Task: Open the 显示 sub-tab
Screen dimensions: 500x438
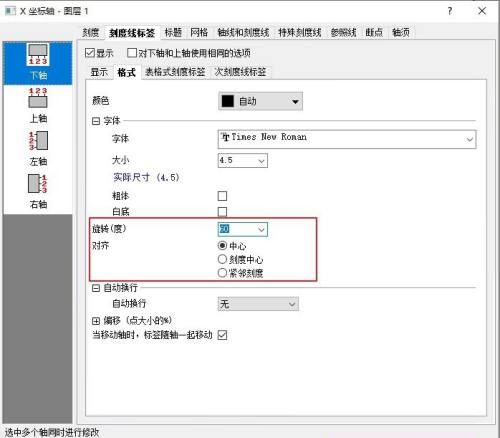Action: pyautogui.click(x=99, y=72)
